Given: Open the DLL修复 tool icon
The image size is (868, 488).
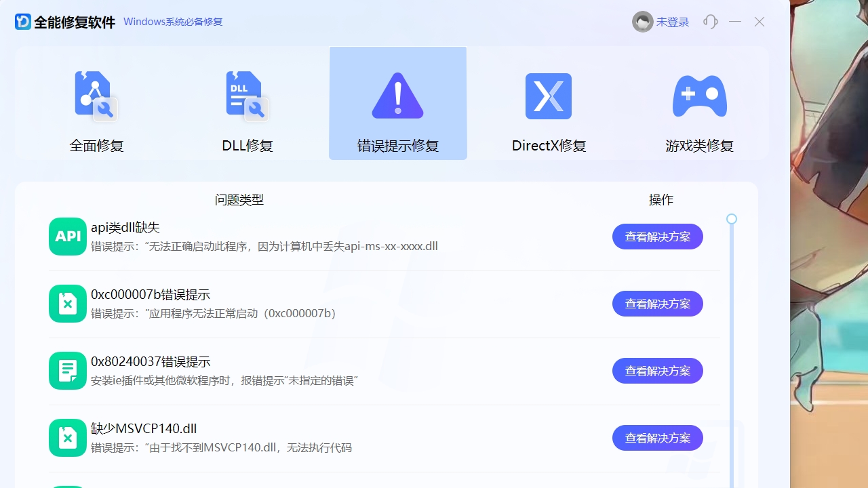Looking at the screenshot, I should 247,95.
